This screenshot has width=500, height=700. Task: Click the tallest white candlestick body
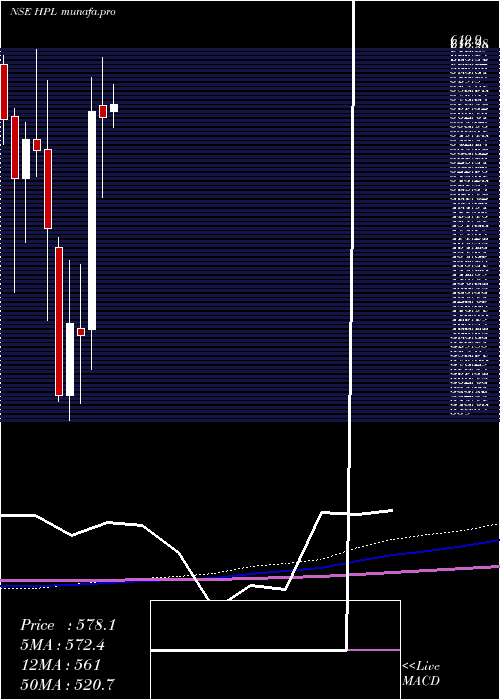pyautogui.click(x=92, y=221)
